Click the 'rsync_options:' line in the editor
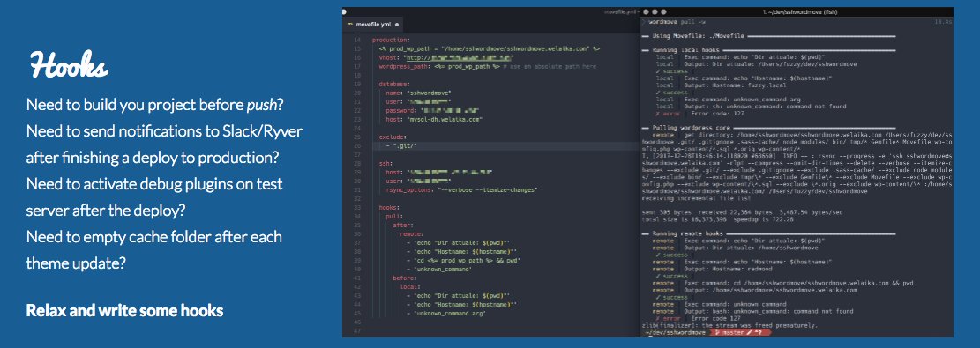The width and height of the screenshot is (980, 348). point(460,189)
